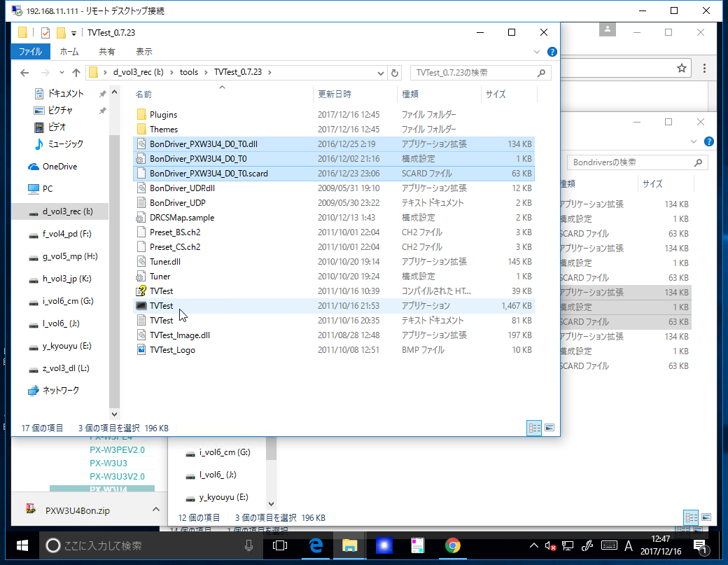The height and width of the screenshot is (565, 728).
Task: Switch to details view layout icon
Action: tap(534, 428)
